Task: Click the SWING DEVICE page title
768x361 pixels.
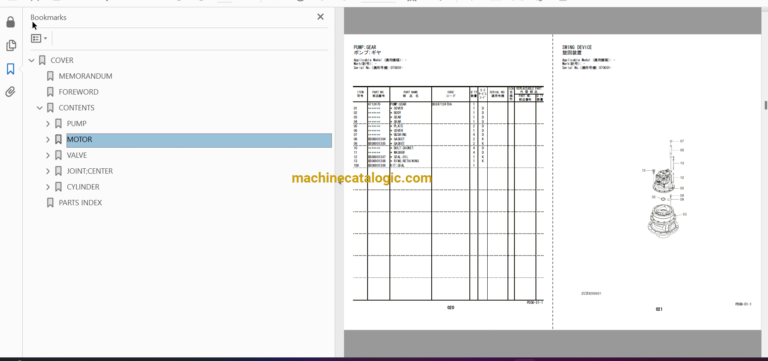Action: point(577,48)
